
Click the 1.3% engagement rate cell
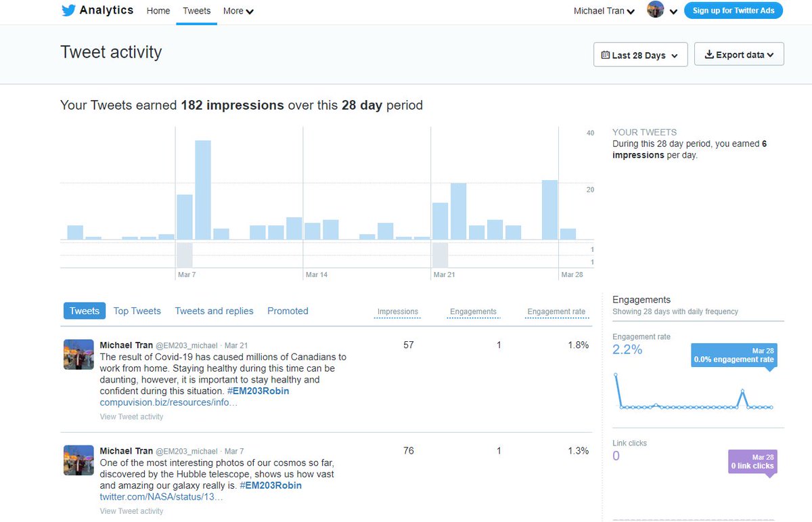pos(578,451)
